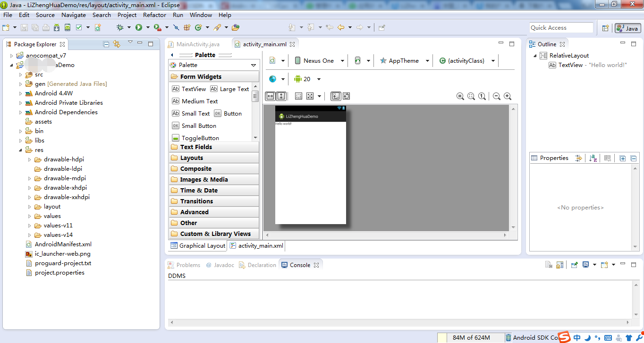Viewport: 644px width, 343px height.
Task: Open the Text Fields palette category
Action: click(x=213, y=147)
